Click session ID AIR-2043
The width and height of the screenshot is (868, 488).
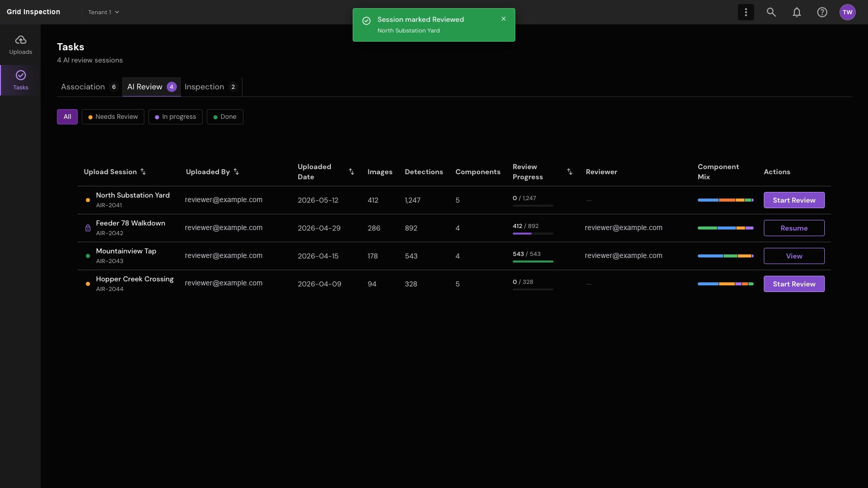coord(110,261)
